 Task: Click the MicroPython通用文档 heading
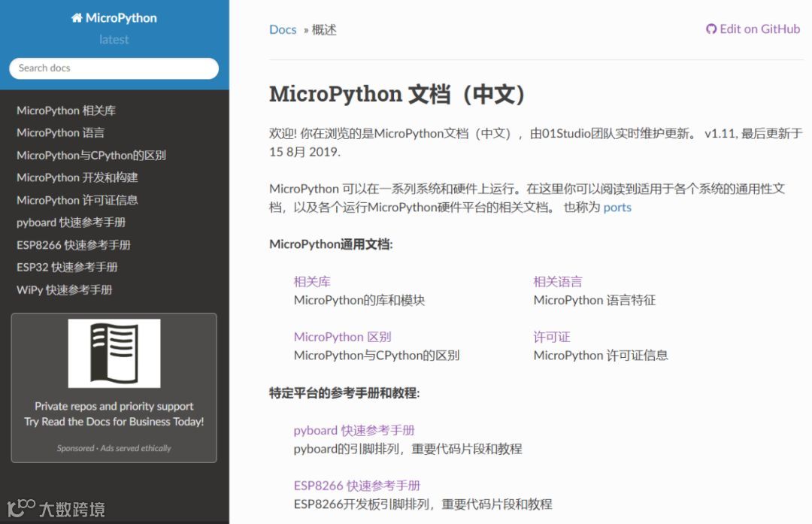pyautogui.click(x=331, y=244)
